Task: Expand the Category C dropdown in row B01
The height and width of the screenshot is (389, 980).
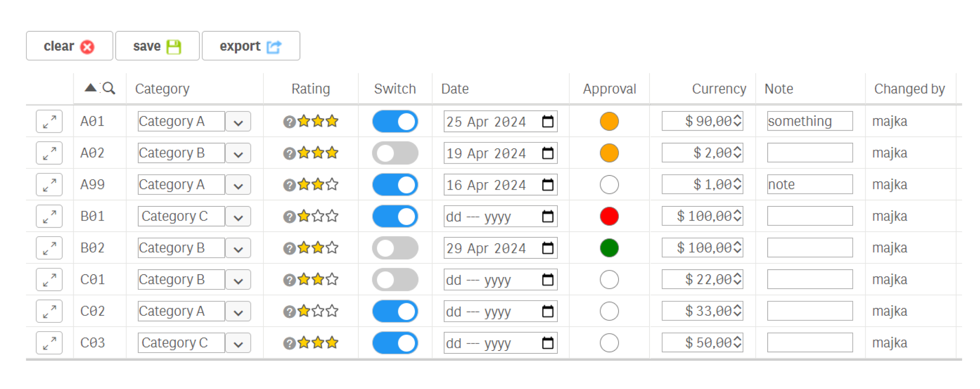Action: click(x=238, y=217)
